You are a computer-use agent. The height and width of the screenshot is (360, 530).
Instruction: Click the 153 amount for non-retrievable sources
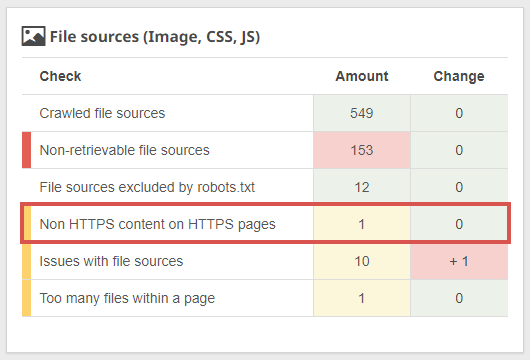[362, 150]
